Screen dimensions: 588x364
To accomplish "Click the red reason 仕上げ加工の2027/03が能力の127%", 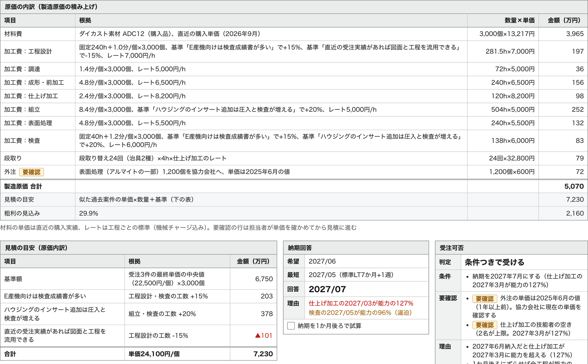I will tap(361, 303).
